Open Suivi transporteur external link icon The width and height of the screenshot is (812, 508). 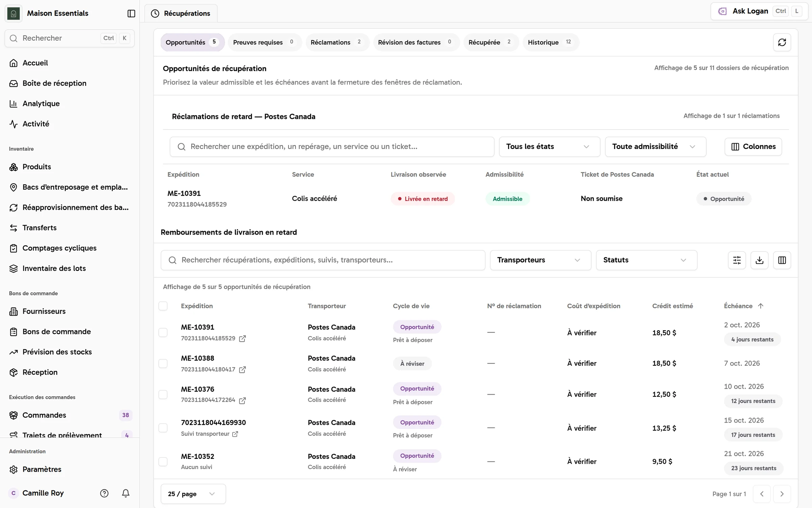235,434
